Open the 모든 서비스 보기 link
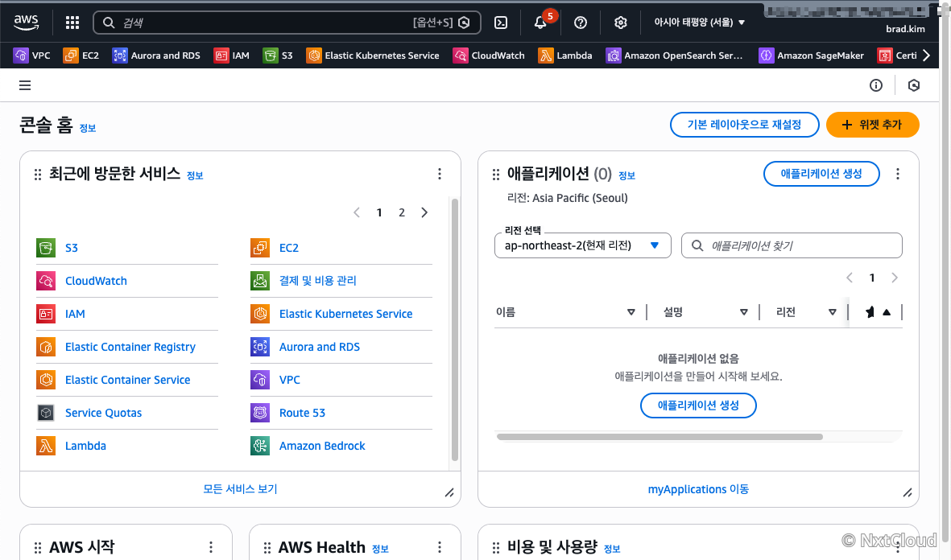 pyautogui.click(x=240, y=489)
